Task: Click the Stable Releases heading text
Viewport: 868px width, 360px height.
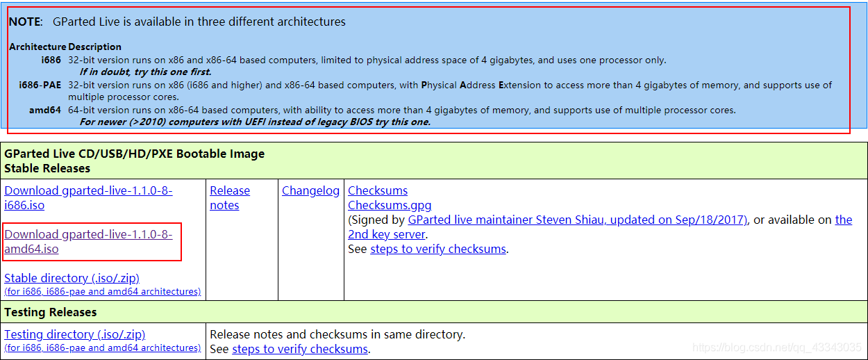Action: tap(47, 168)
